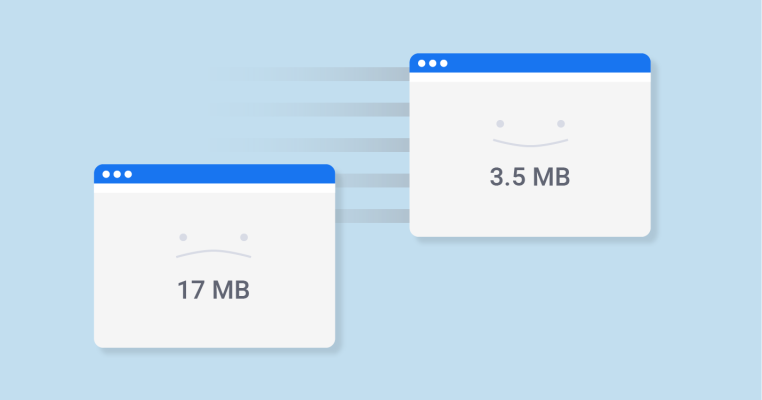Click the topmost speed line behind the 3.5 MB window

point(309,74)
